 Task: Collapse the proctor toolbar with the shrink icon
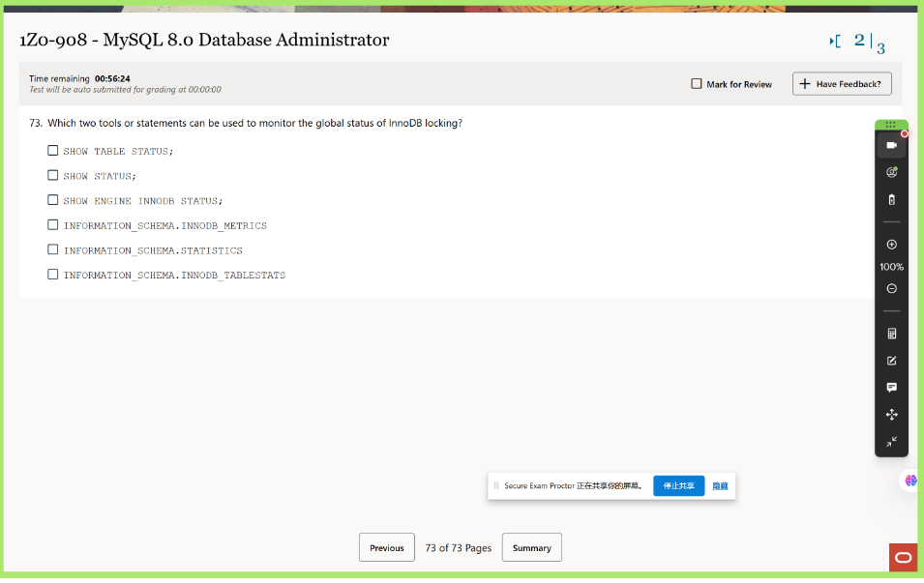tap(892, 442)
